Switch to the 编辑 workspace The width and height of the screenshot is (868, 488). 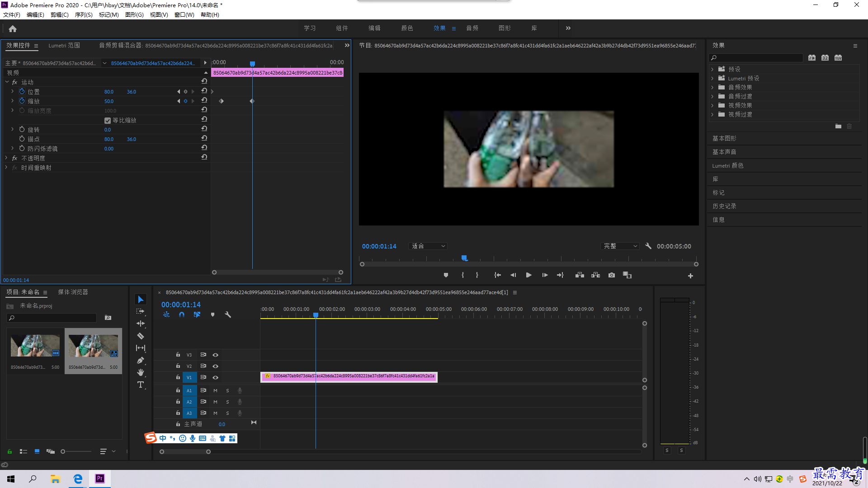374,28
